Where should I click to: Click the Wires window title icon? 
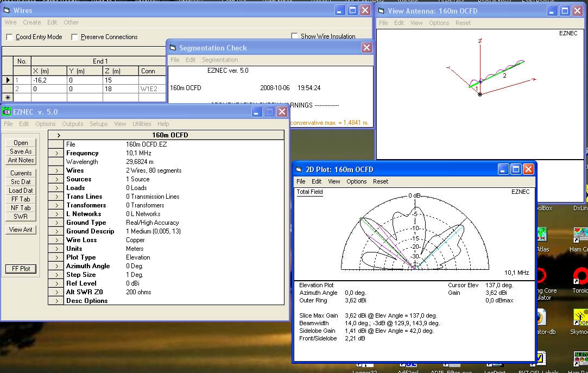tap(7, 10)
